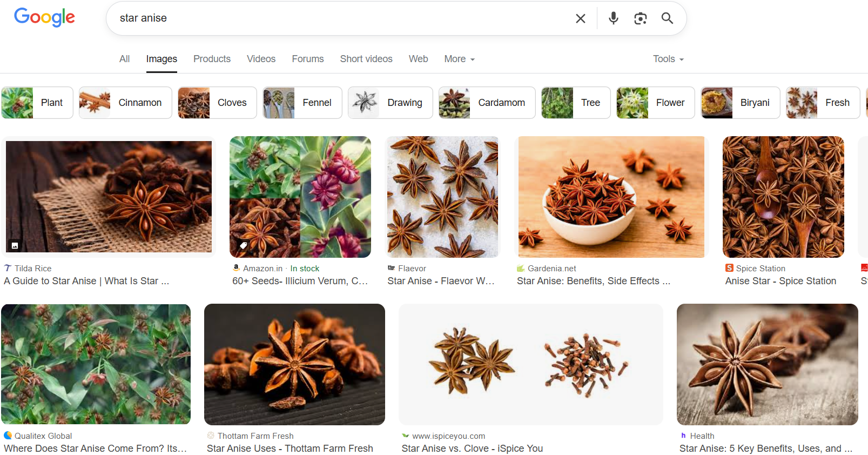The width and height of the screenshot is (868, 455).
Task: Clear the search box with the X icon
Action: point(581,18)
